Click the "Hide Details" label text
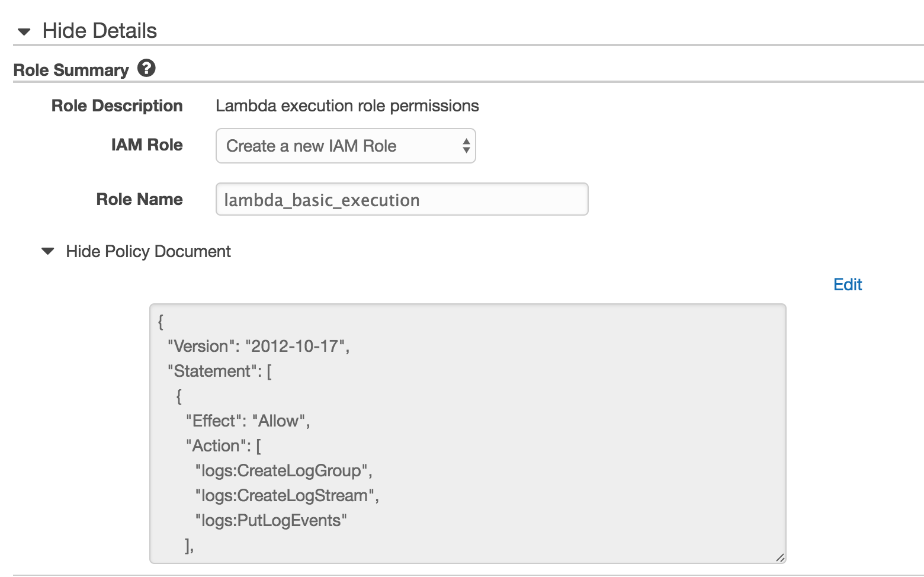Screen dimensions: 924x577 pos(100,31)
